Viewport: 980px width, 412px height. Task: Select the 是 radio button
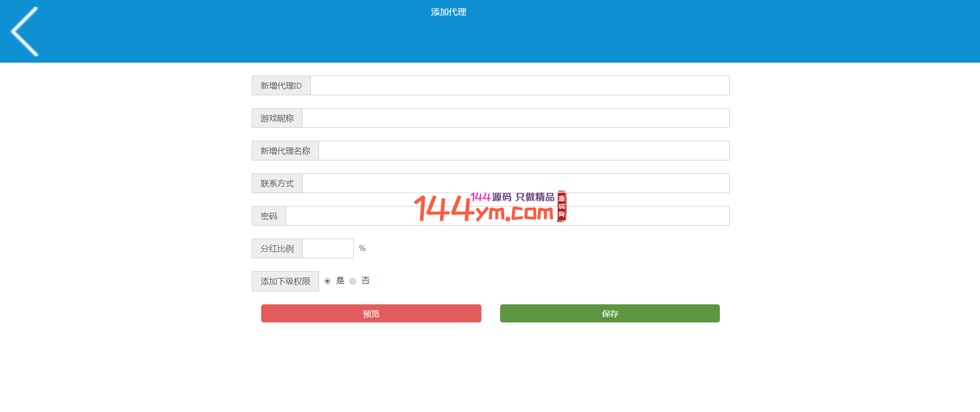(327, 281)
